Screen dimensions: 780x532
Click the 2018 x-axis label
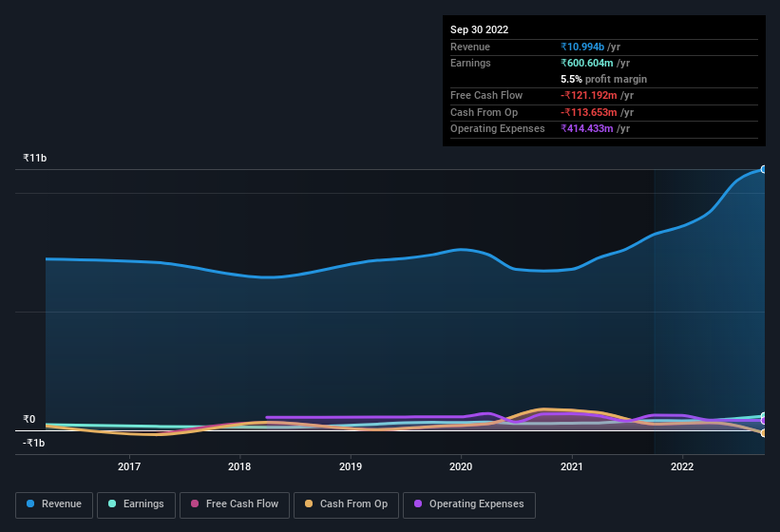pos(239,466)
